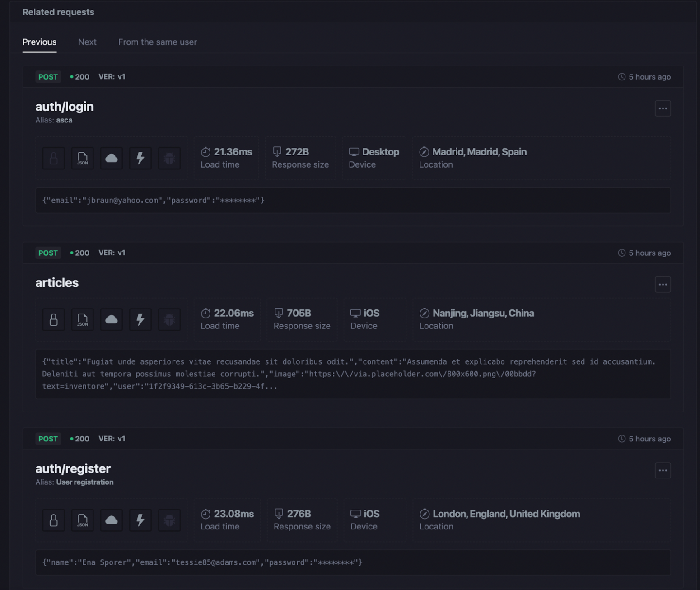Click the JSON file icon in auth/login card
Screen dimensions: 700x590
pos(83,158)
